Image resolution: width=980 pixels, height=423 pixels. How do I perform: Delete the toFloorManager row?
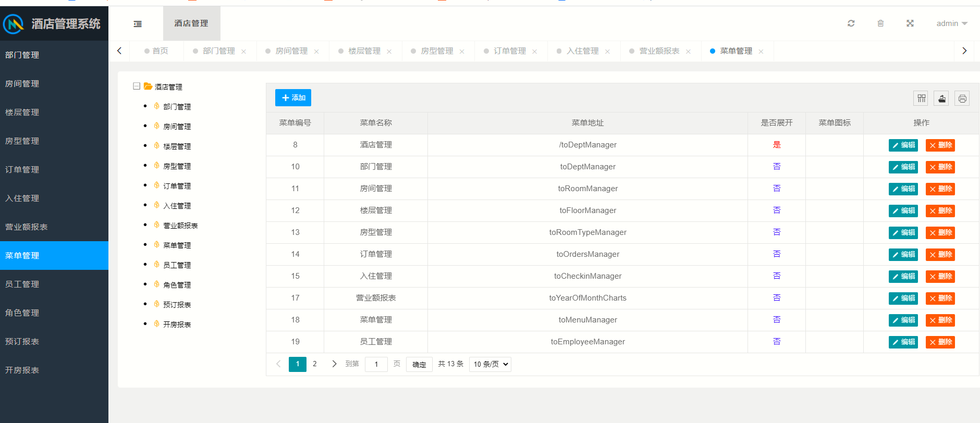point(940,211)
